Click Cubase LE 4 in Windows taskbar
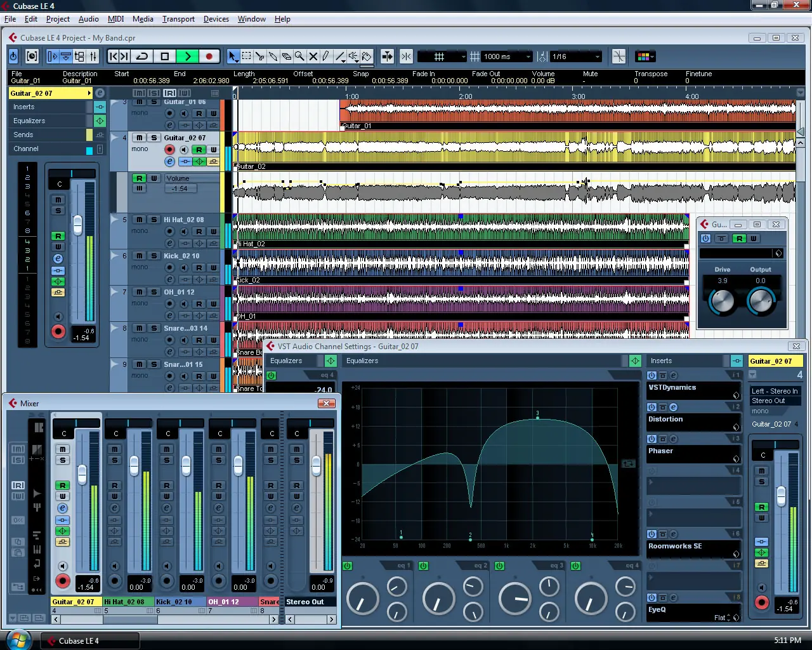The image size is (812, 650). coord(90,640)
